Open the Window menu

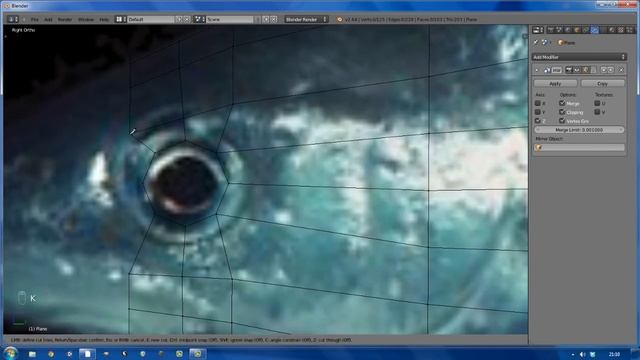(x=86, y=19)
